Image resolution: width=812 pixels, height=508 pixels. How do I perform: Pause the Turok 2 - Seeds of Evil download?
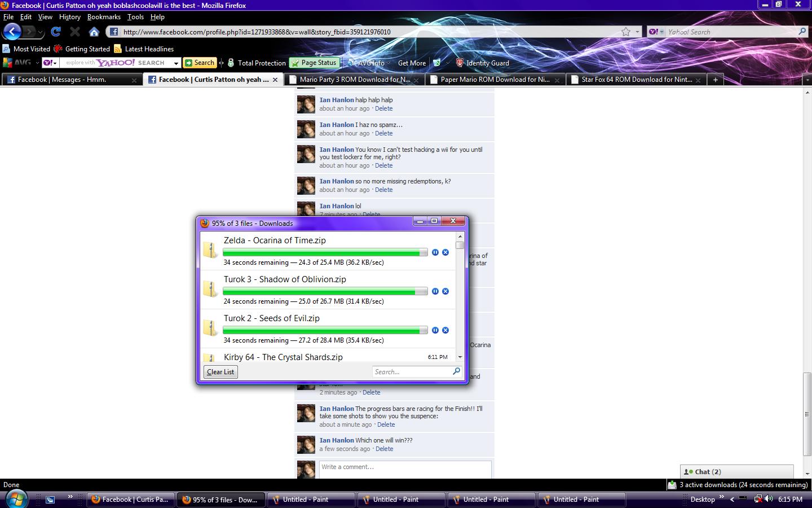tap(435, 330)
